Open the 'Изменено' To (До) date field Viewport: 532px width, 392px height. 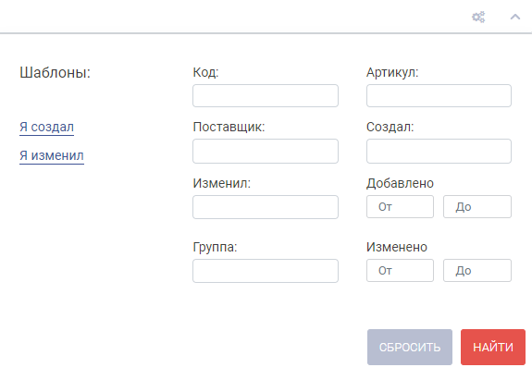click(477, 270)
